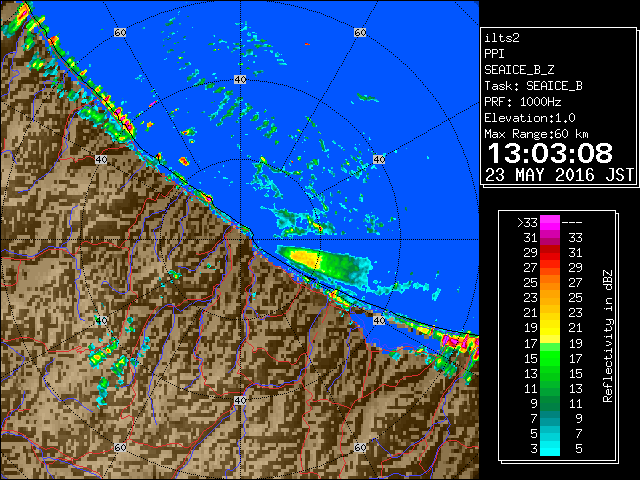The height and width of the screenshot is (480, 640).
Task: Pick the bright green 15–17 dBZ color band
Action: (550, 358)
